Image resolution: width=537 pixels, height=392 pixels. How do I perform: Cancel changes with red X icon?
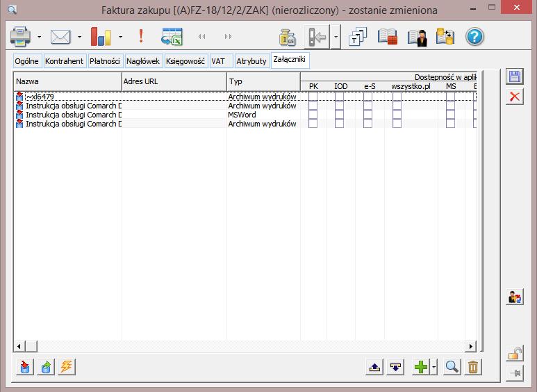(x=514, y=97)
